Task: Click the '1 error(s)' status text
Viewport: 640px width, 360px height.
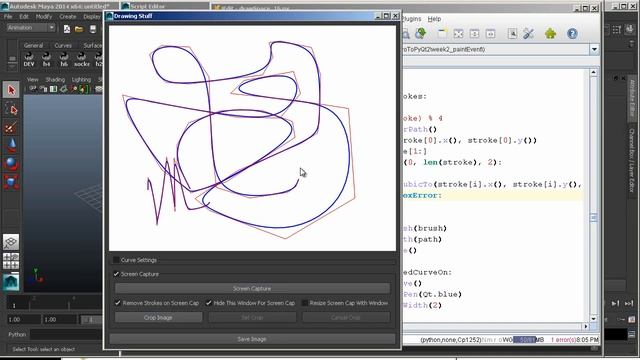Action: click(563, 340)
